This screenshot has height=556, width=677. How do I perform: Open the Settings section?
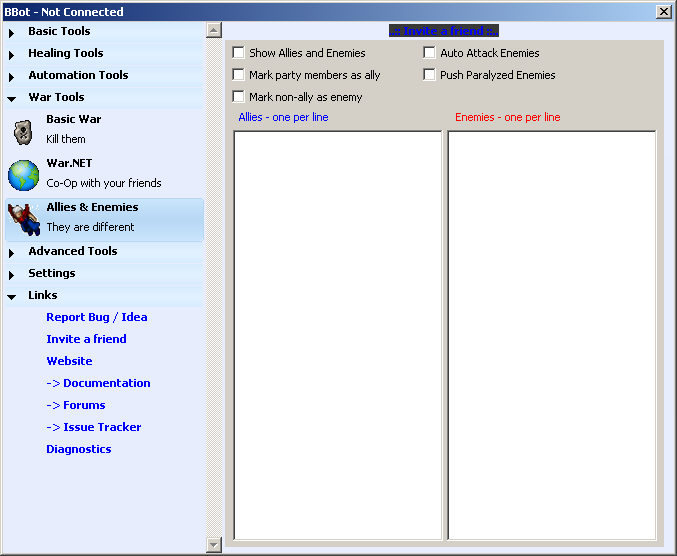[51, 274]
